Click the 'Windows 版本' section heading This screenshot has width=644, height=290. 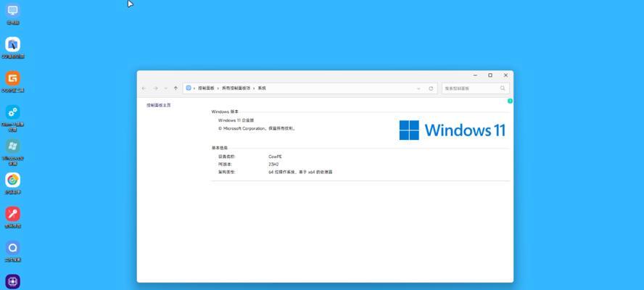coord(225,112)
